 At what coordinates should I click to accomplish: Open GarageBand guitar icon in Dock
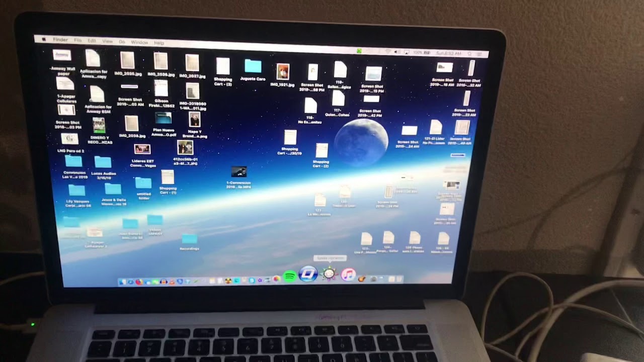pyautogui.click(x=361, y=279)
